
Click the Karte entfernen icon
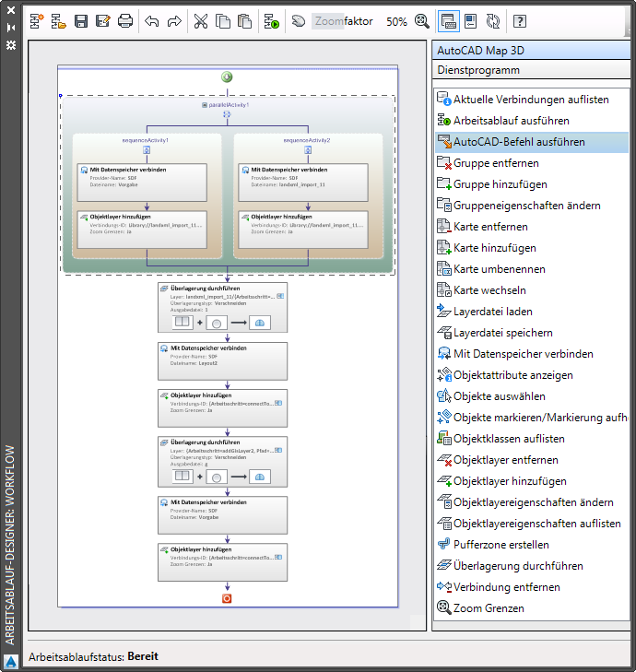pyautogui.click(x=444, y=226)
